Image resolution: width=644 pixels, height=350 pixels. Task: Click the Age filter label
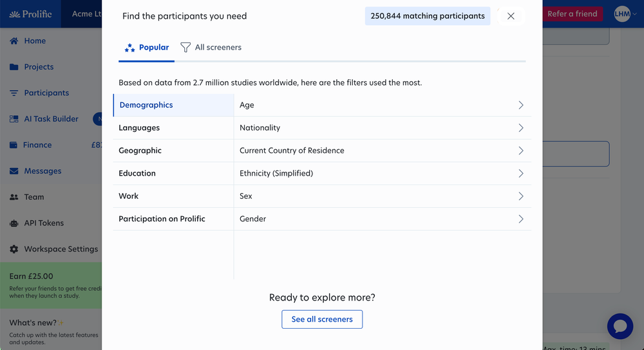coord(247,105)
